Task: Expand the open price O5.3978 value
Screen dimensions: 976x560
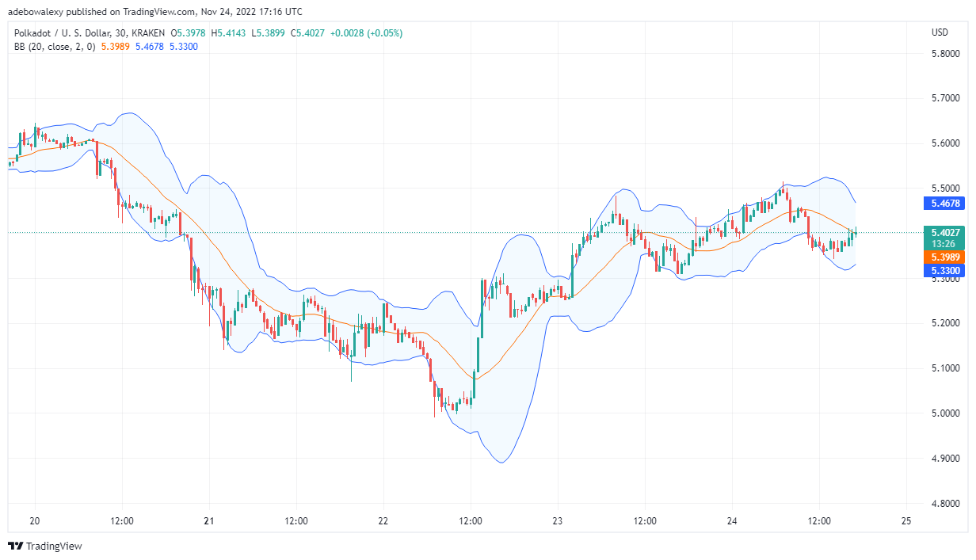Action: pos(190,35)
